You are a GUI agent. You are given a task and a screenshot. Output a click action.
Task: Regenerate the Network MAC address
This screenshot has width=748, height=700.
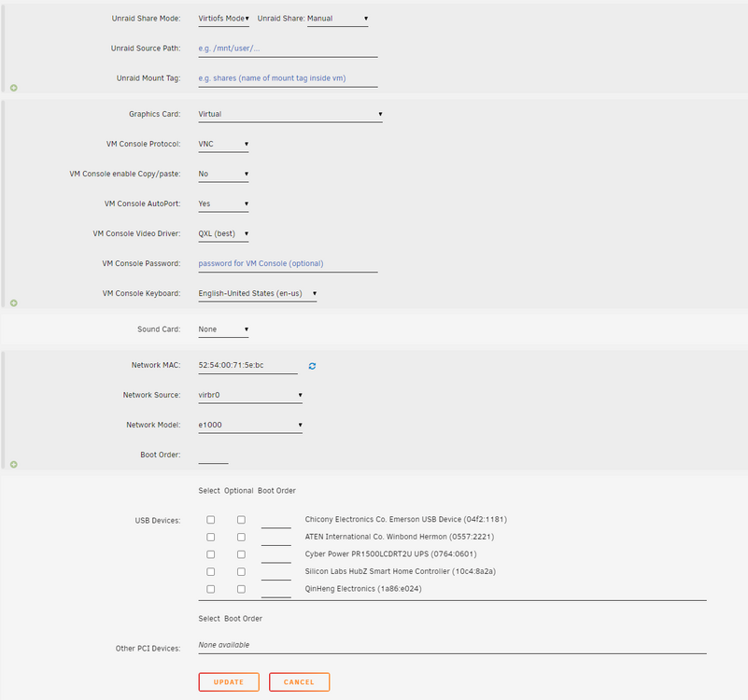tap(312, 366)
